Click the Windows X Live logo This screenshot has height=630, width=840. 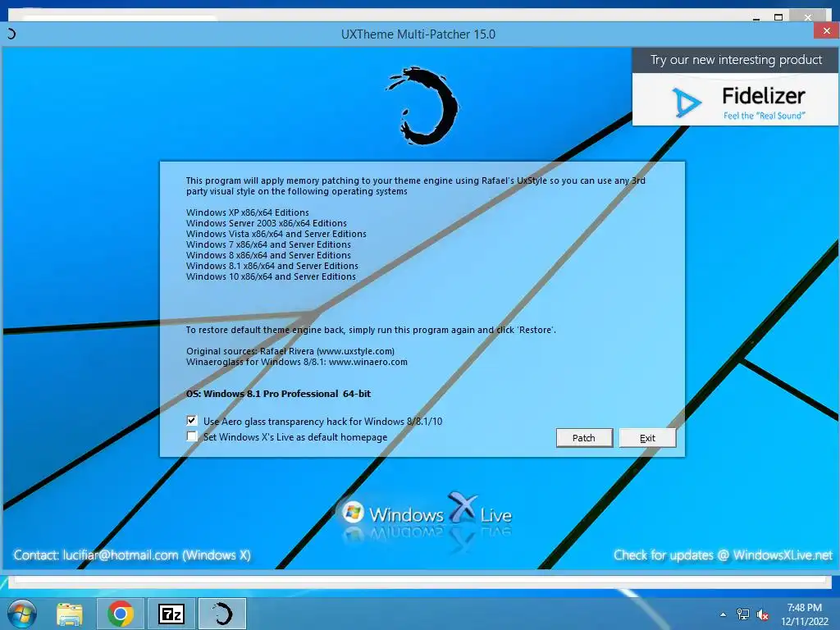tap(427, 514)
